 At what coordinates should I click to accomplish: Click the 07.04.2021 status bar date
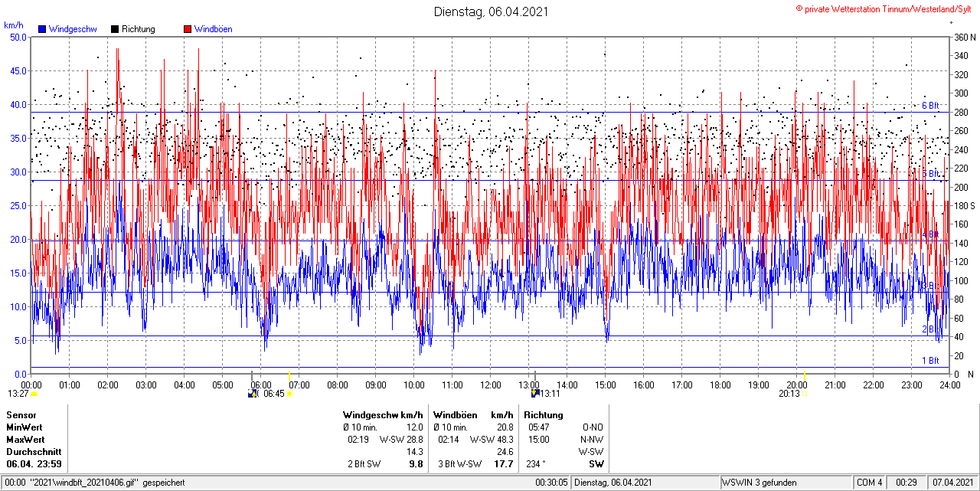pos(954,483)
